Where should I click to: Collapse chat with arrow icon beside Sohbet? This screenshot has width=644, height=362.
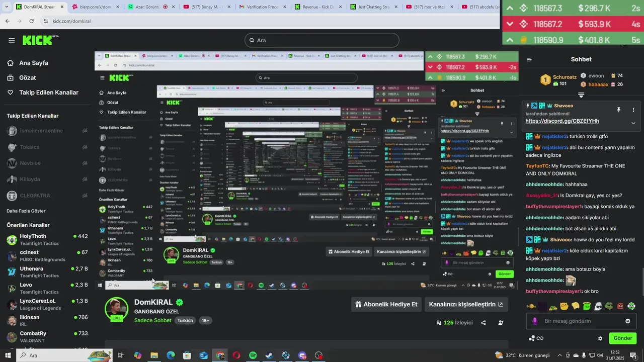tap(529, 59)
